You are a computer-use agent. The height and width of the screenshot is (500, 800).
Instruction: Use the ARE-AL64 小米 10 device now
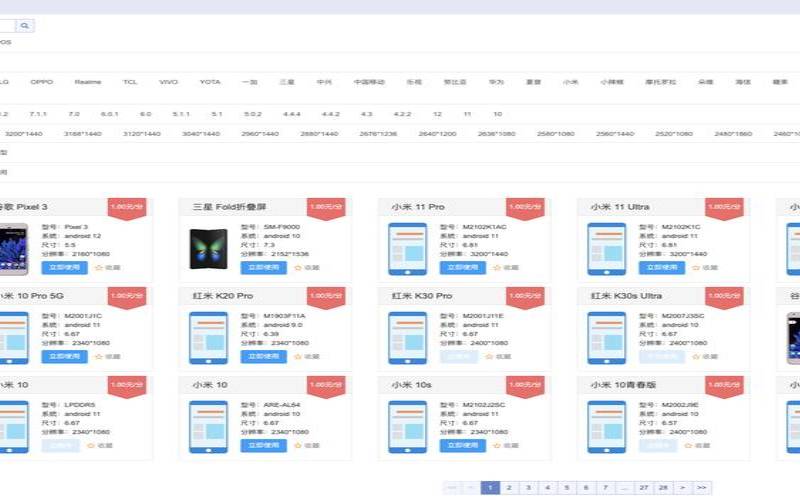coord(263,445)
